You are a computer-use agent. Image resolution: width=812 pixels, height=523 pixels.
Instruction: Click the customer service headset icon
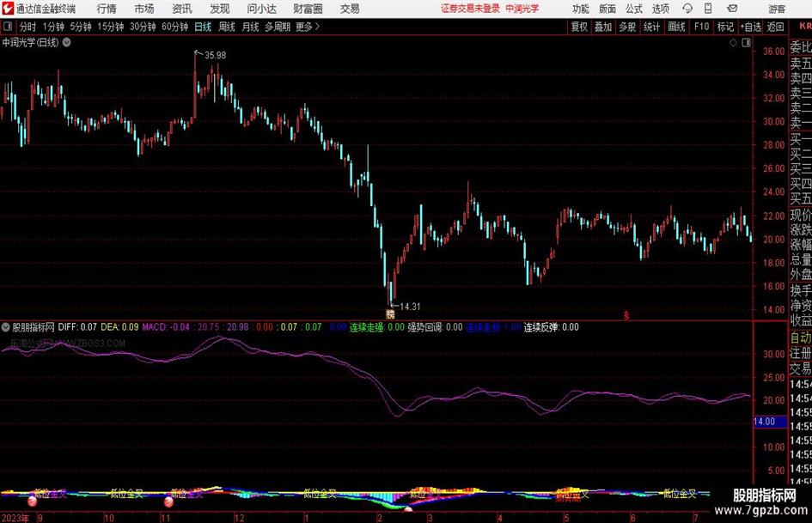[x=687, y=9]
